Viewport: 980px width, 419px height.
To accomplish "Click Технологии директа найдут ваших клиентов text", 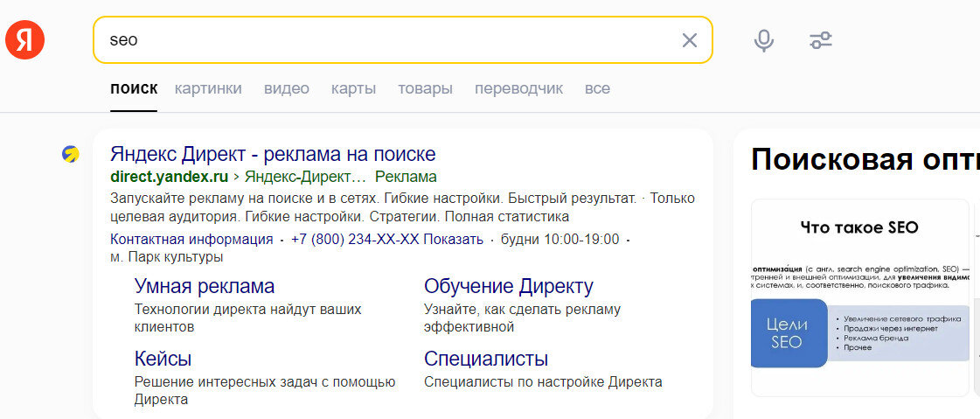I will click(247, 318).
